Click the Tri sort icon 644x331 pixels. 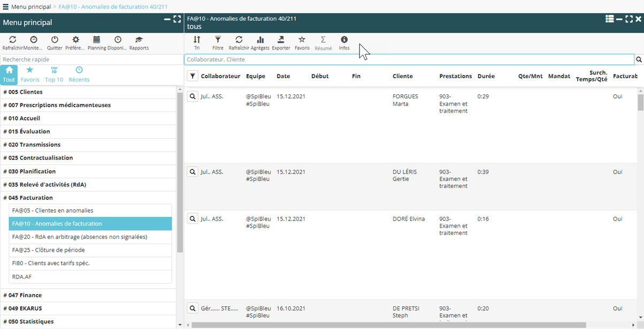pyautogui.click(x=197, y=40)
